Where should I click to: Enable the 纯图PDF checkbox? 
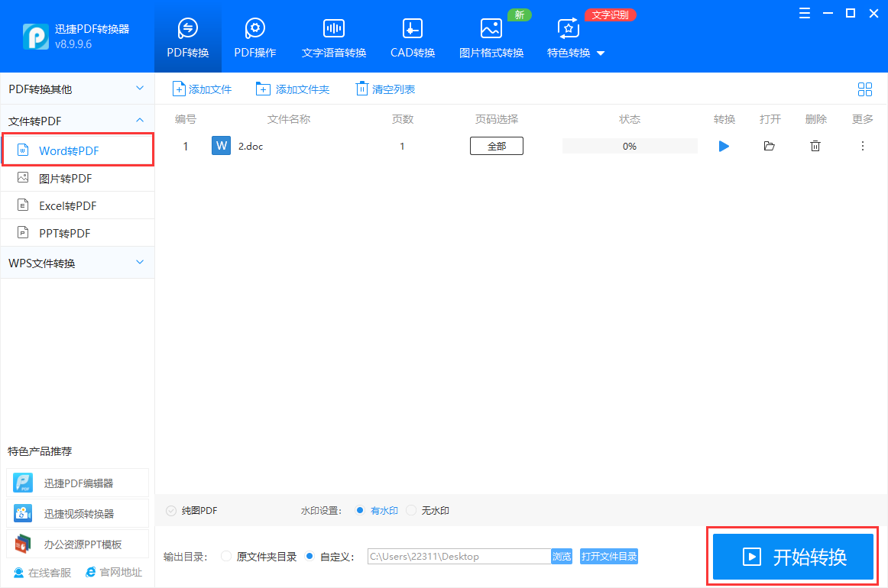170,510
